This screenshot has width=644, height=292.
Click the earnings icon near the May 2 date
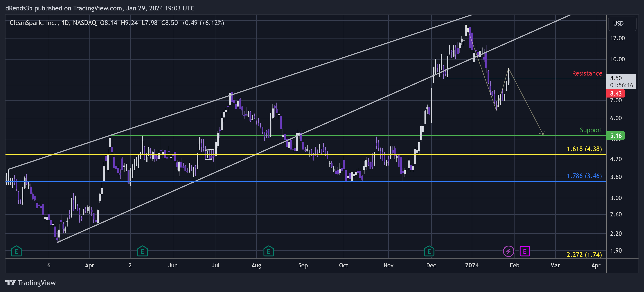point(142,251)
